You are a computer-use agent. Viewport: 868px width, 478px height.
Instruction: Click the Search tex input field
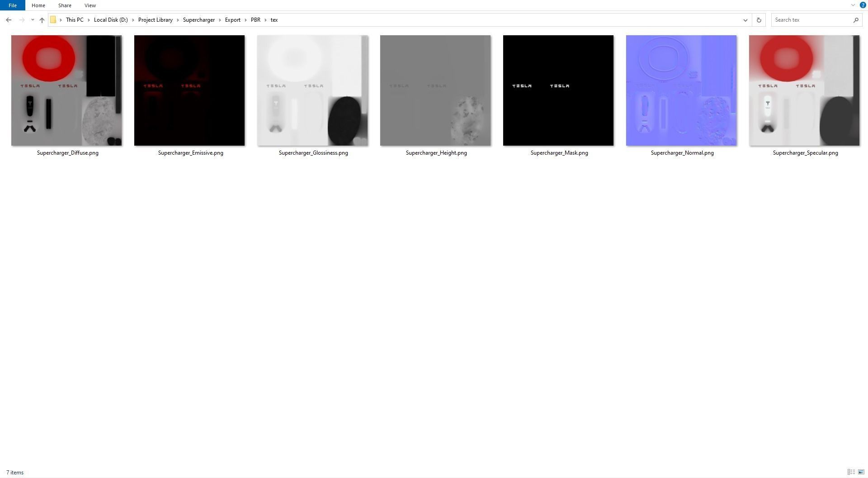812,20
